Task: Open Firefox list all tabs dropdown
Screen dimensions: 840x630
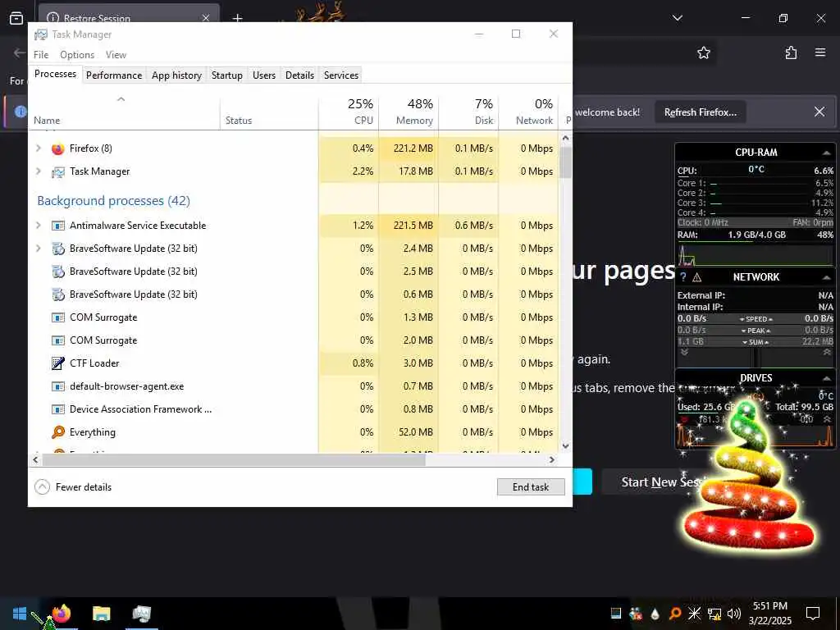Action: (677, 18)
